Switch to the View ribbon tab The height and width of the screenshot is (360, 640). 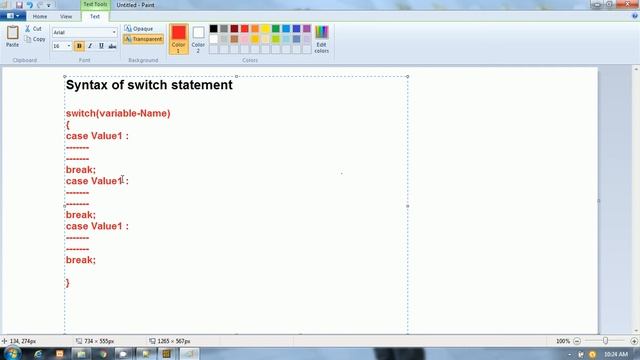pyautogui.click(x=66, y=17)
